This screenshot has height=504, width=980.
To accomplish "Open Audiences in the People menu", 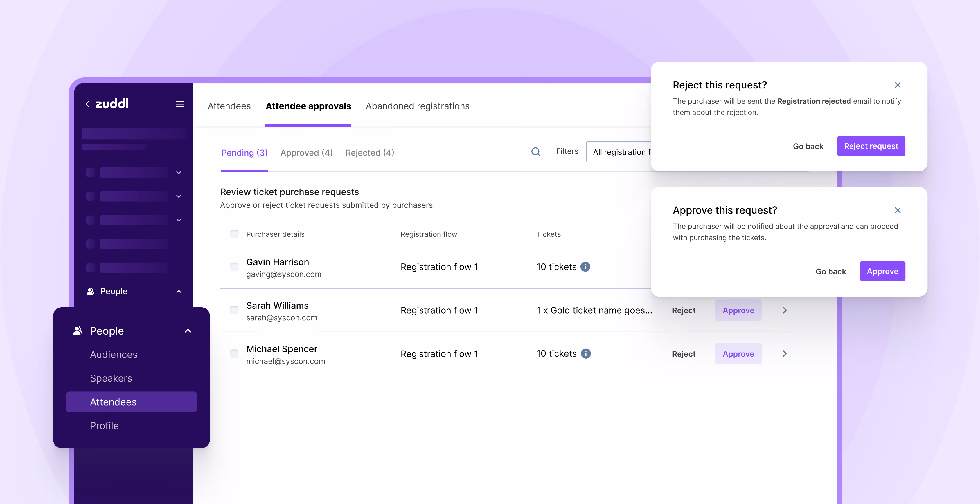I will pos(113,355).
